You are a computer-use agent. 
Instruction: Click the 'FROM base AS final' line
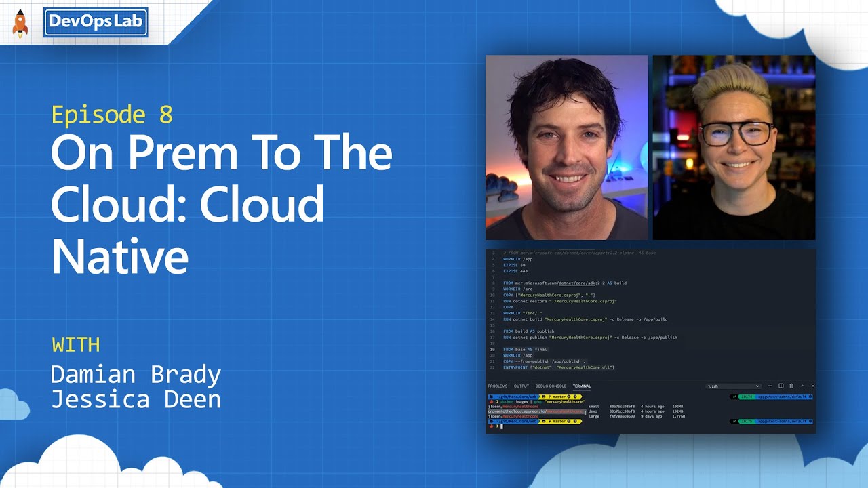tap(525, 350)
